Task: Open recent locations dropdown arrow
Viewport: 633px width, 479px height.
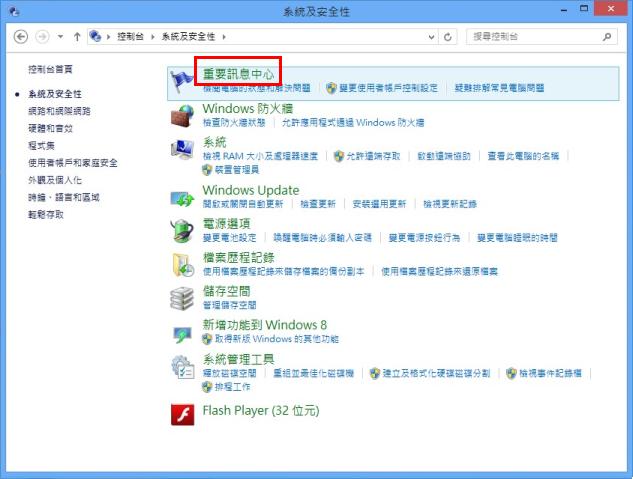Action: tap(60, 37)
